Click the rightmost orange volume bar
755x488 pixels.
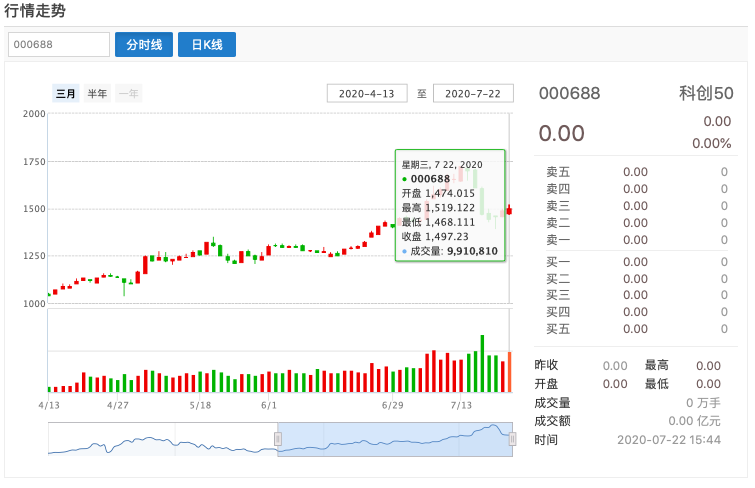[x=509, y=372]
